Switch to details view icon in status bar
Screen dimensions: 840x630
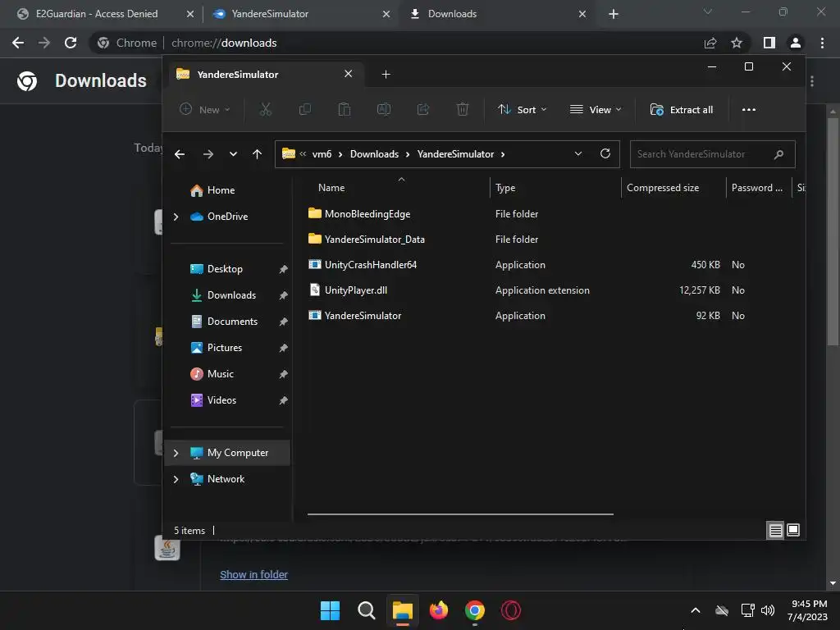point(775,531)
